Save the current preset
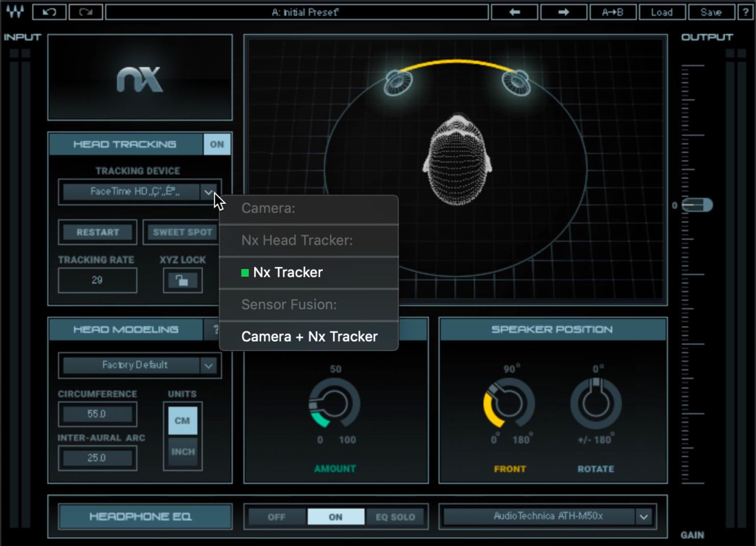The height and width of the screenshot is (546, 756). pyautogui.click(x=711, y=12)
